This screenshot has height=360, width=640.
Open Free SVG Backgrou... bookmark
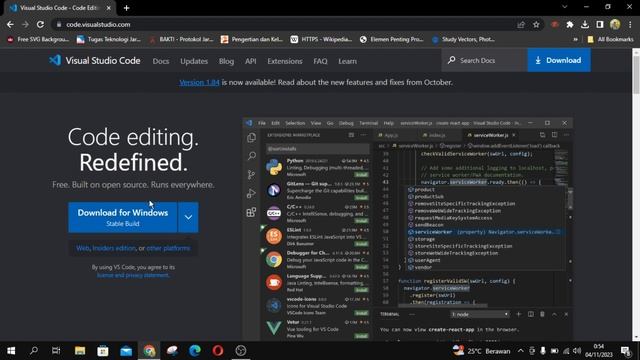(38, 40)
